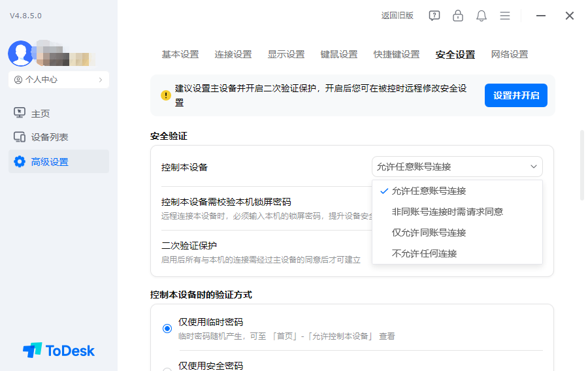
Task: Click the 返回旧版 link
Action: coord(397,16)
